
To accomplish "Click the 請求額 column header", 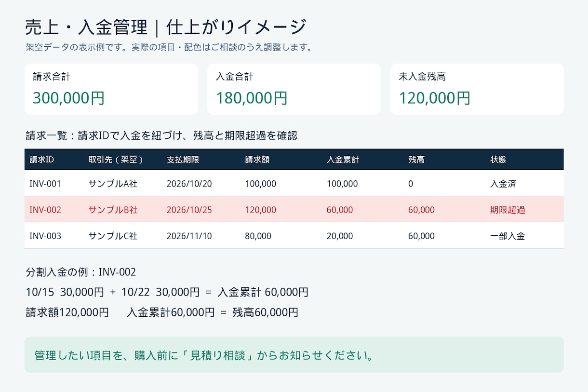I will point(257,160).
